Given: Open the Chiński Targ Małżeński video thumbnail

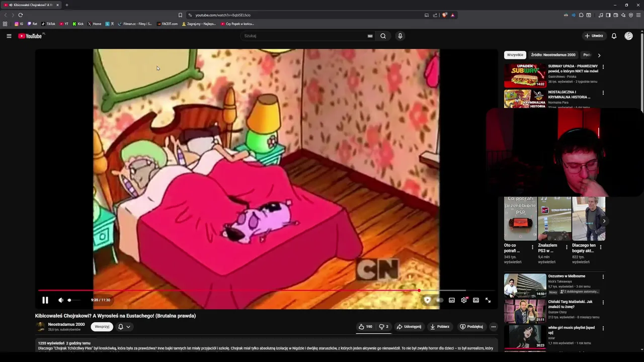Looking at the screenshot, I should click(525, 311).
